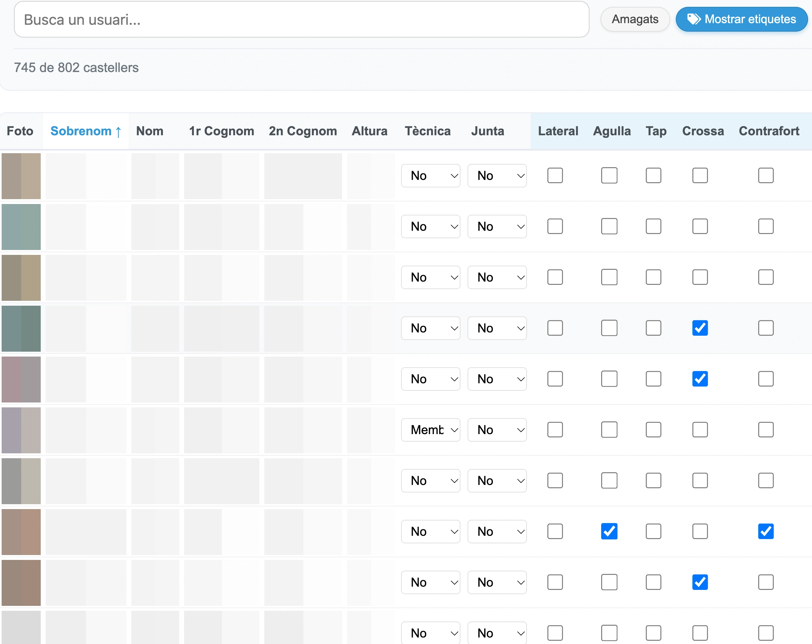Image resolution: width=812 pixels, height=644 pixels.
Task: Sort the table by Altura column
Action: (370, 131)
